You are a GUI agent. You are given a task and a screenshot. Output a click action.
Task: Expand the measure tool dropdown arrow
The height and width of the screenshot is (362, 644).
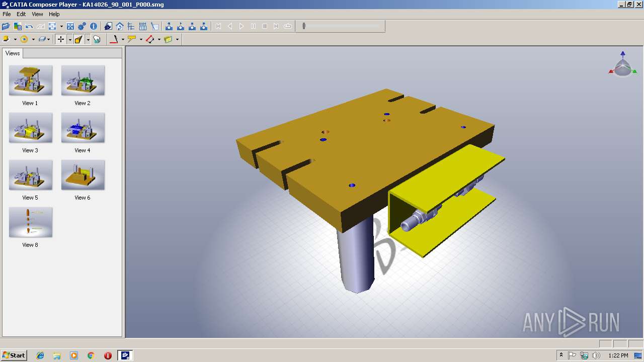123,39
